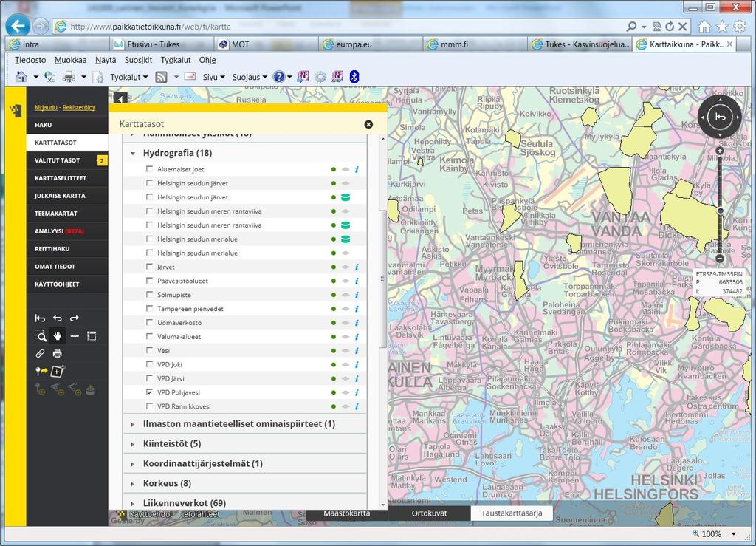
Task: Open the browser favorites star
Action: coord(722,27)
